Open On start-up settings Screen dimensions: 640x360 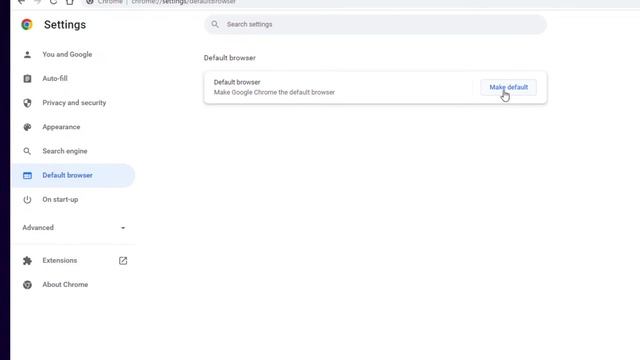coord(60,200)
